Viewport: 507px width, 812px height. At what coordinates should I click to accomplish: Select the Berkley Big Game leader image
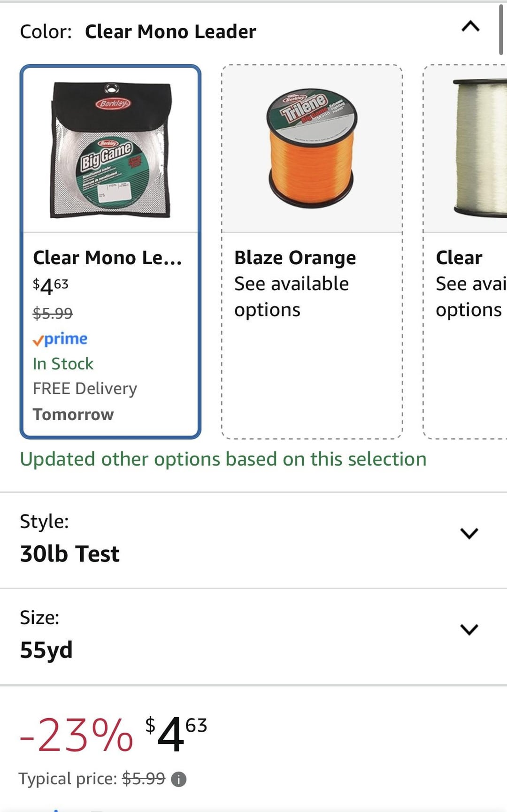[x=111, y=149]
